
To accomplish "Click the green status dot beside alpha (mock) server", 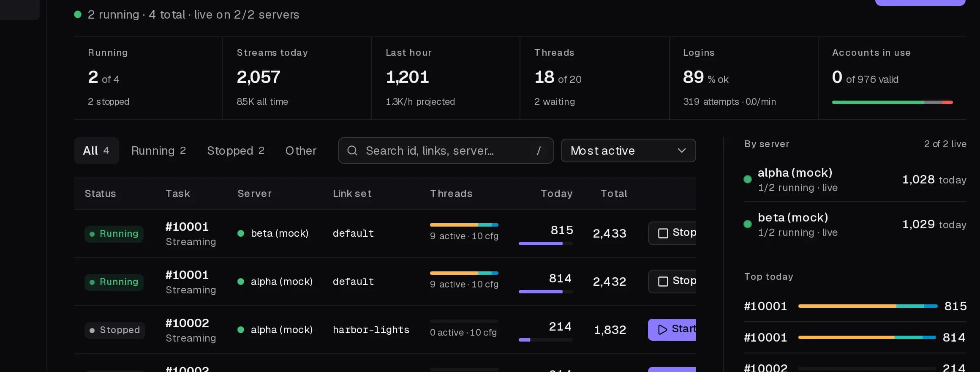I will coord(747,179).
